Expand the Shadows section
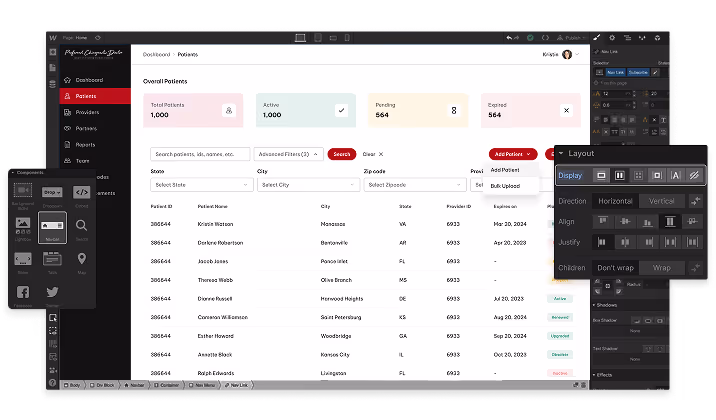The image size is (716, 420). [605, 305]
